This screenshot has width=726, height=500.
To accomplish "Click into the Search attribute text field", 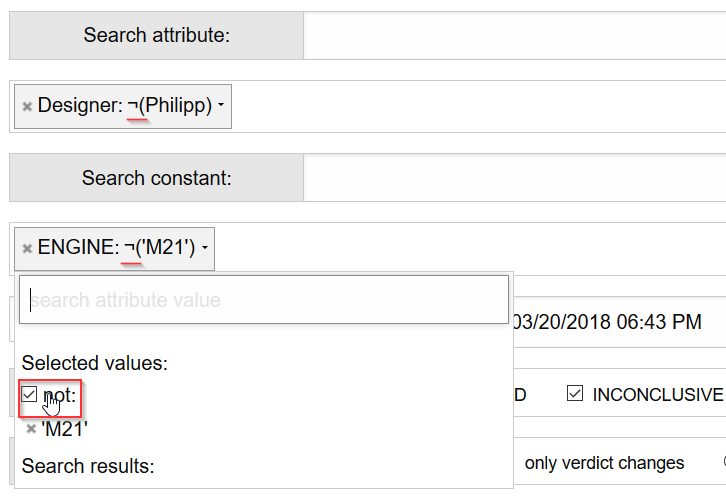I will coord(514,36).
